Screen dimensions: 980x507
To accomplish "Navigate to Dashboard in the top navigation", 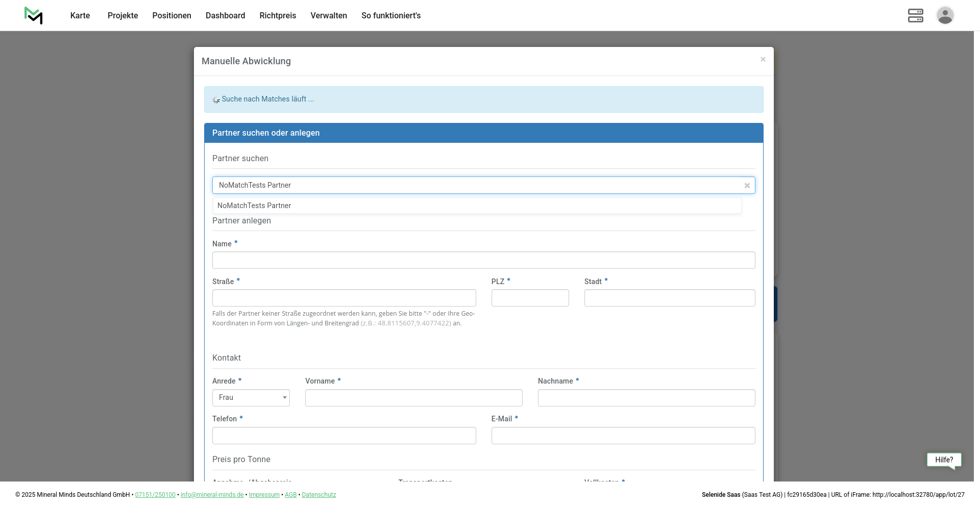I will pos(225,16).
